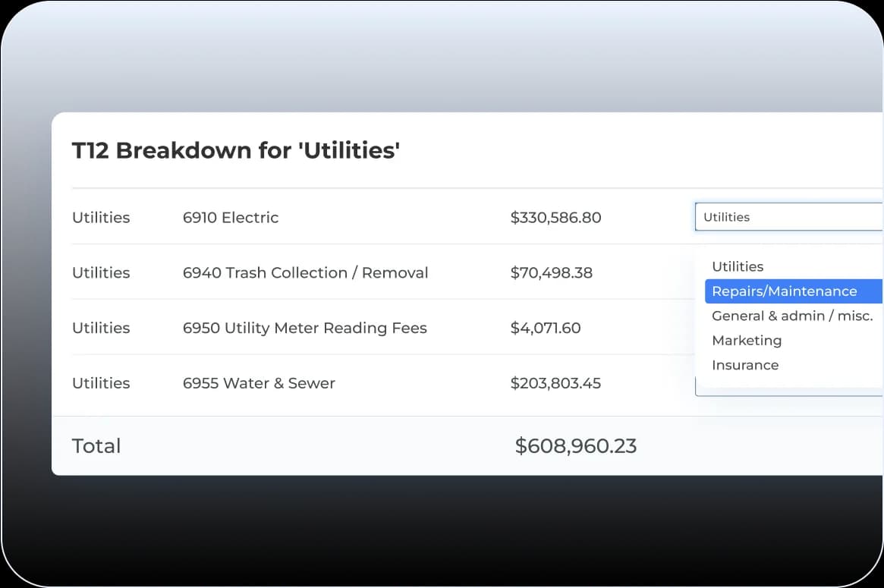884x588 pixels.
Task: Click the Total row label
Action: point(96,446)
